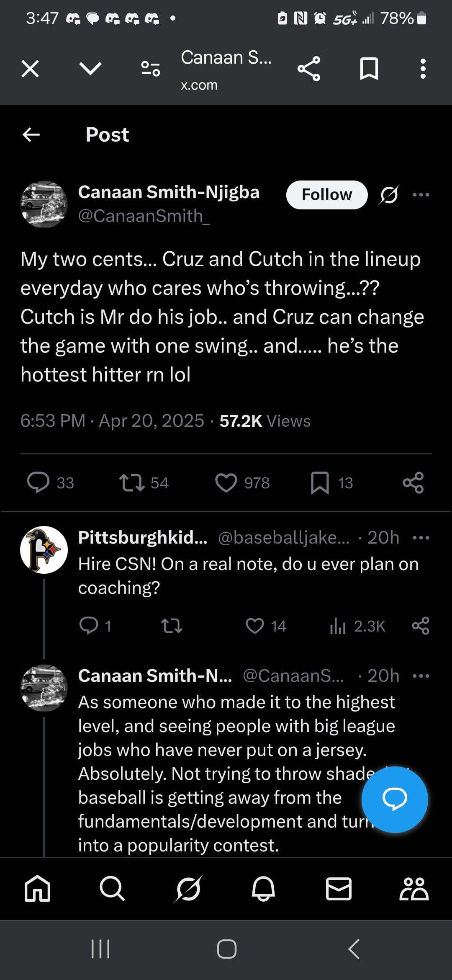Open Notifications bell in bottom bar
The height and width of the screenshot is (980, 452).
point(263,888)
